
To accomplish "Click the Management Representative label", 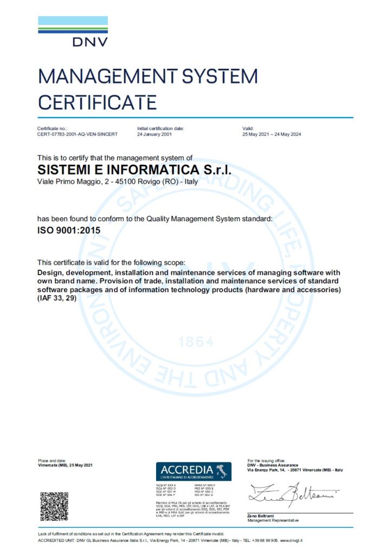I will pyautogui.click(x=273, y=520).
